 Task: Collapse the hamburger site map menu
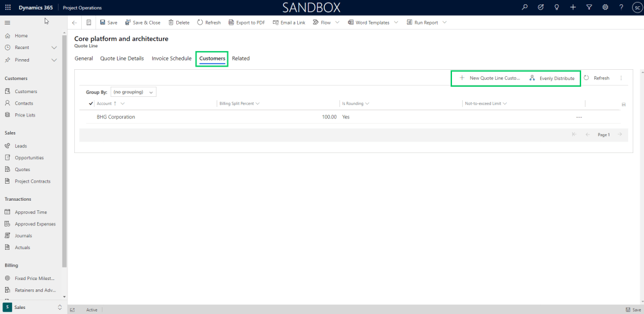point(8,23)
